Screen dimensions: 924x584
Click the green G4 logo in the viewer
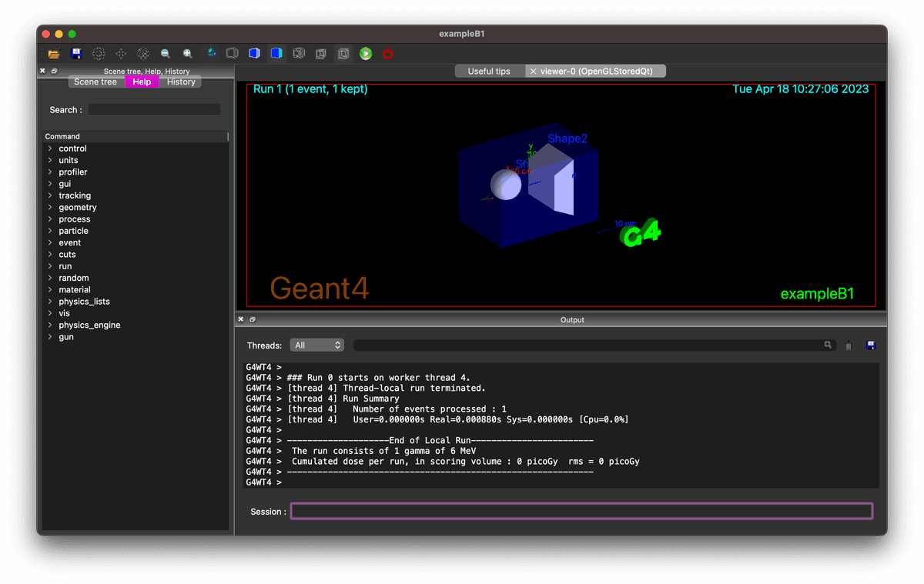[641, 233]
